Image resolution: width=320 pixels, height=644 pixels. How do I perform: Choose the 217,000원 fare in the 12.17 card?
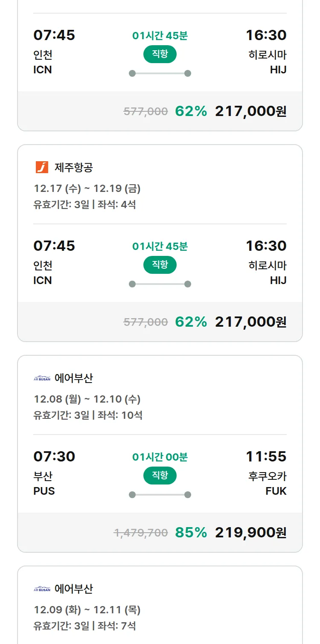pyautogui.click(x=250, y=322)
